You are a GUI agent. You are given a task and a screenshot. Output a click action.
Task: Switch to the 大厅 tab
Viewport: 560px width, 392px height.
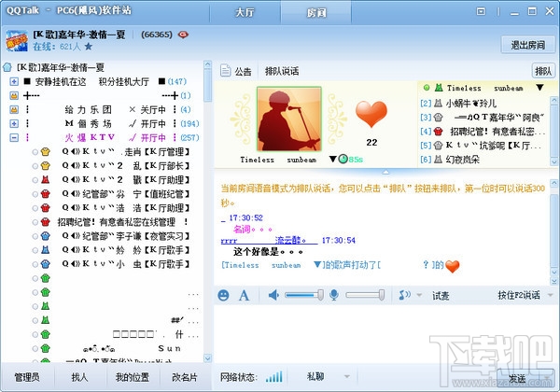pos(245,12)
